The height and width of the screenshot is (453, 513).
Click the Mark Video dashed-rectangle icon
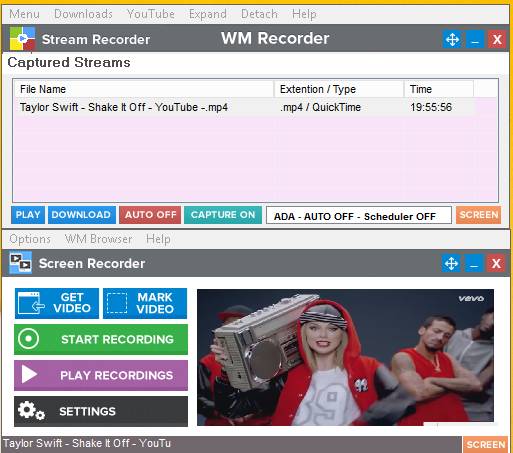117,303
